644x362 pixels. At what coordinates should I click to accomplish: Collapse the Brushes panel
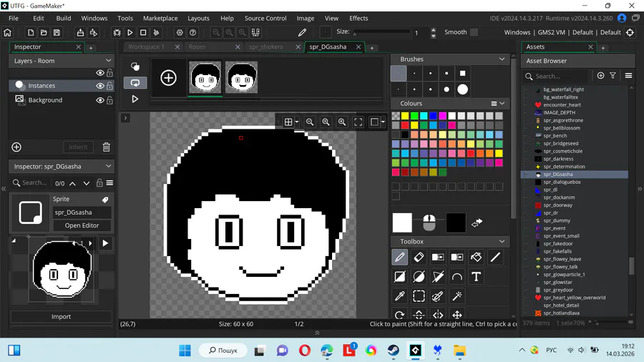click(502, 59)
